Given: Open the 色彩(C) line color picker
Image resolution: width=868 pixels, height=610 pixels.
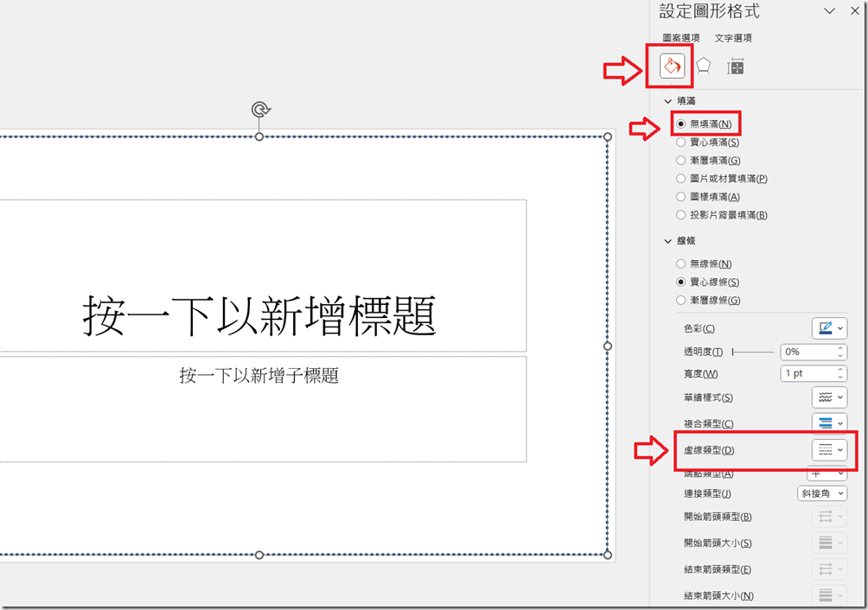Looking at the screenshot, I should coord(829,328).
